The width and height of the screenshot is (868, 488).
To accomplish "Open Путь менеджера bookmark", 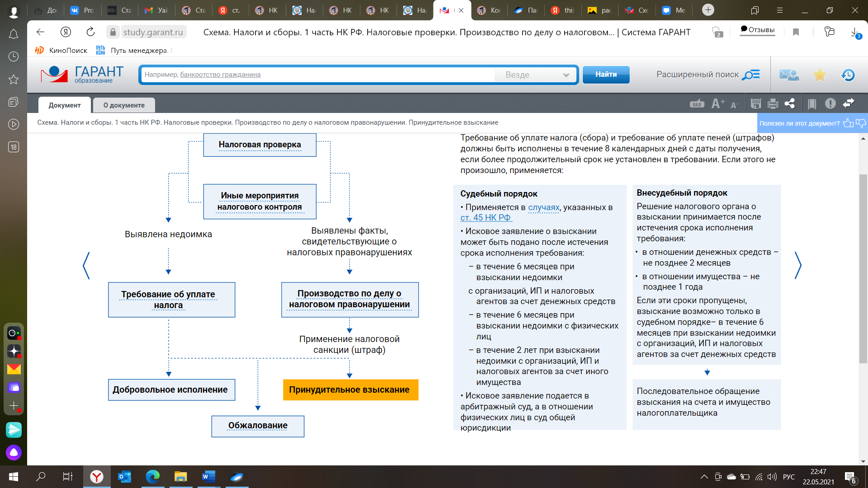I will (133, 50).
